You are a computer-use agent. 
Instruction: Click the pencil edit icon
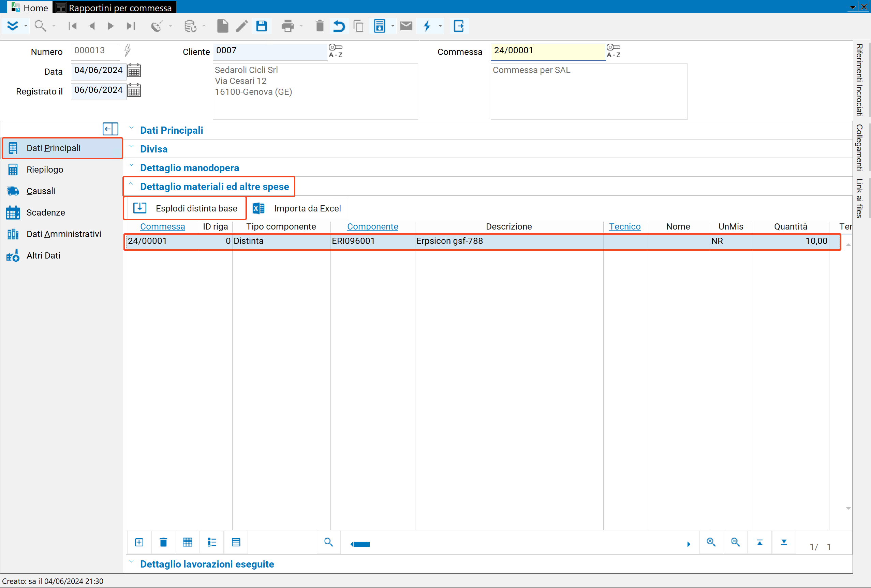242,26
